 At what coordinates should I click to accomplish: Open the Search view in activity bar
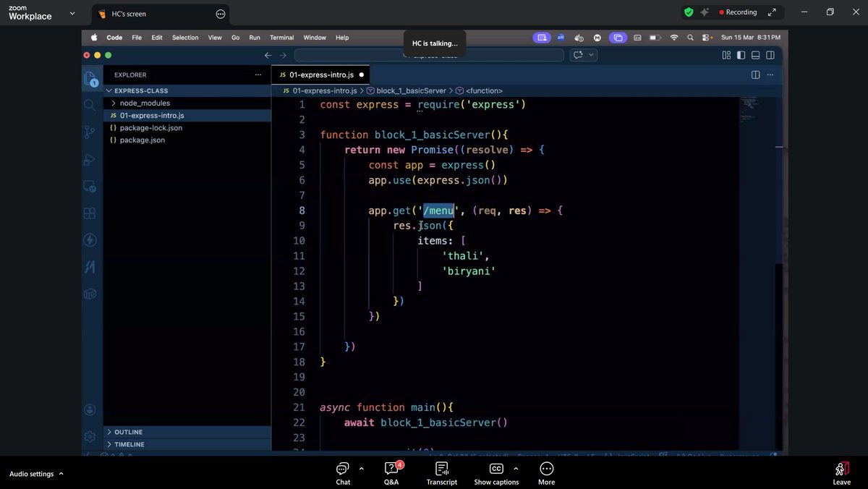point(90,105)
